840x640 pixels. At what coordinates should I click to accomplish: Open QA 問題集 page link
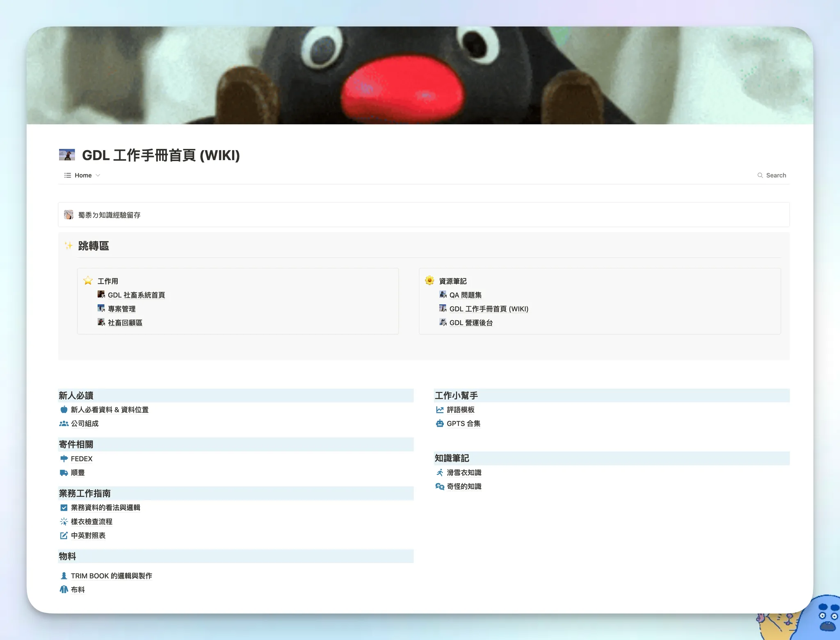(x=466, y=295)
